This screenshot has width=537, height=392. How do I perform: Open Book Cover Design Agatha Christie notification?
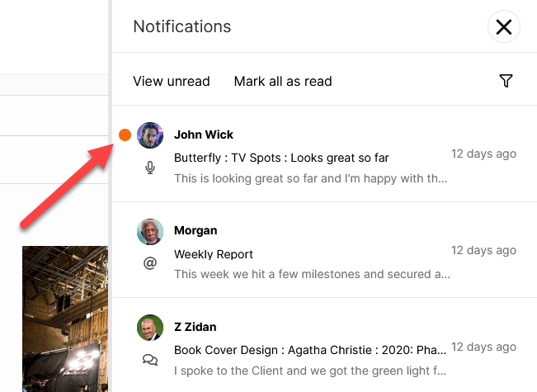coord(310,350)
